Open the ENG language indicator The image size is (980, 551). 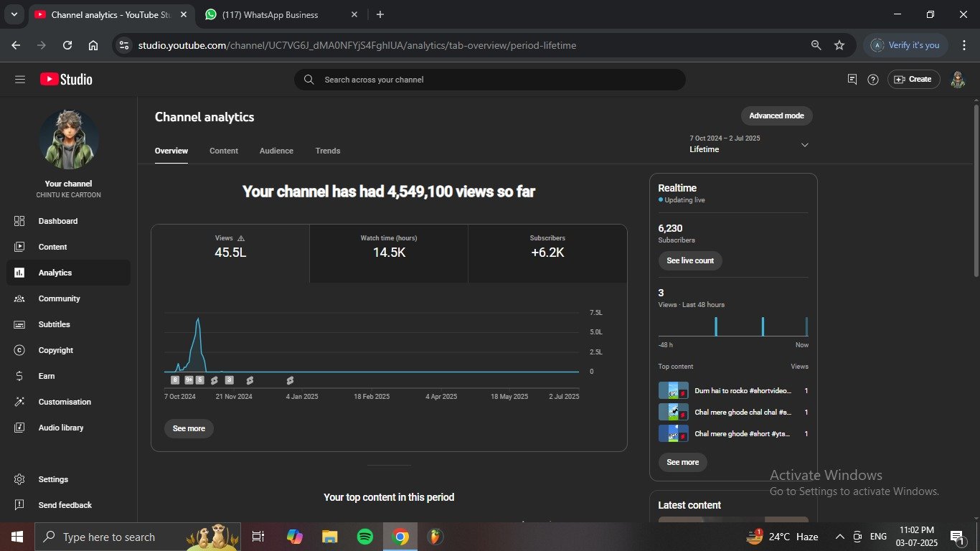(x=878, y=537)
